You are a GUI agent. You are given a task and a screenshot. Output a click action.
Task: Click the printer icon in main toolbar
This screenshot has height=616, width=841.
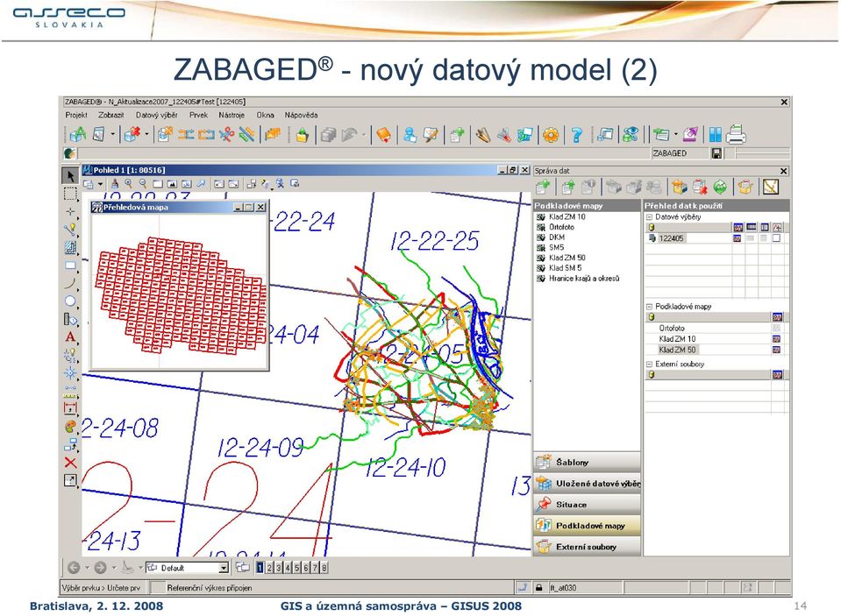point(736,134)
